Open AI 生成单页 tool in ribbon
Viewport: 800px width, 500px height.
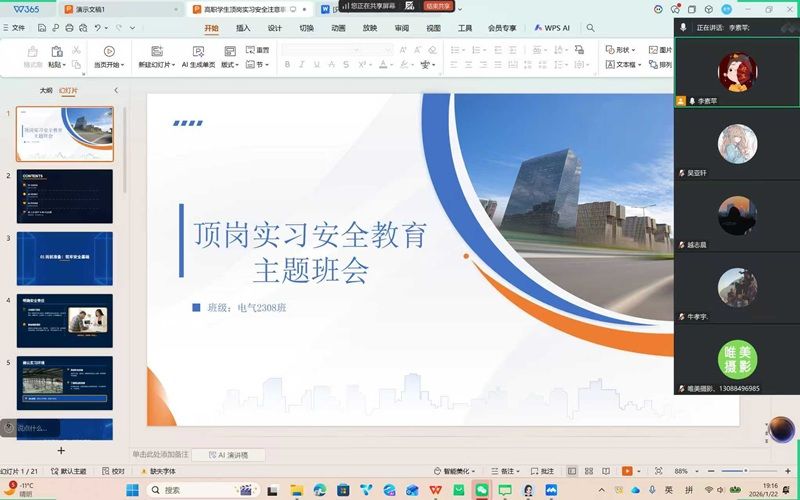pos(198,51)
